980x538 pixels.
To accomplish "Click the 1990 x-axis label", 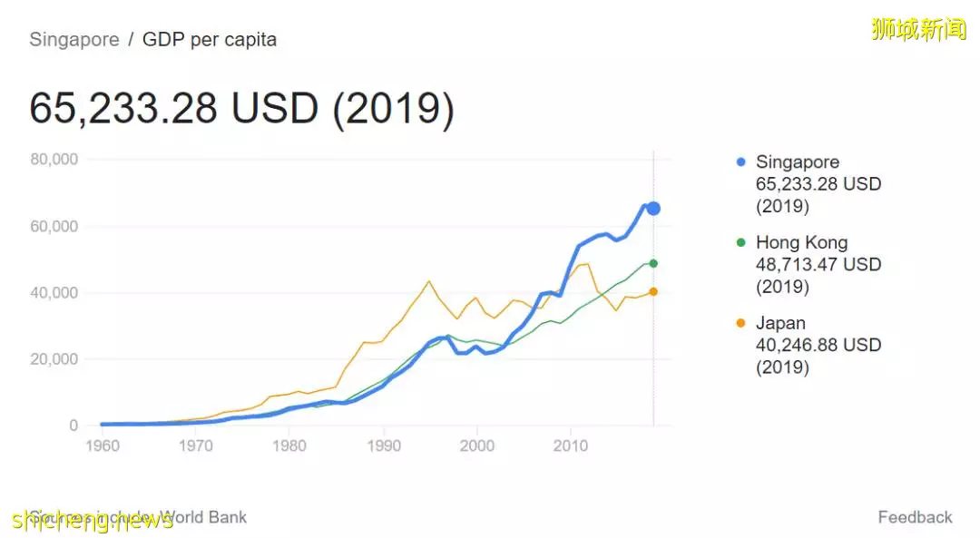I will pyautogui.click(x=384, y=445).
